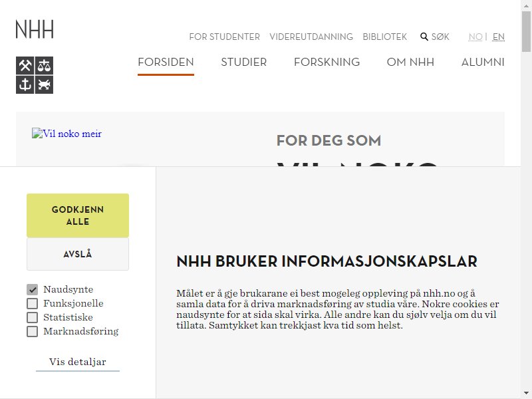Click the 'NHH bruker informasjonskapslar' heading
Screen dimensions: 532x399
pyautogui.click(x=327, y=261)
